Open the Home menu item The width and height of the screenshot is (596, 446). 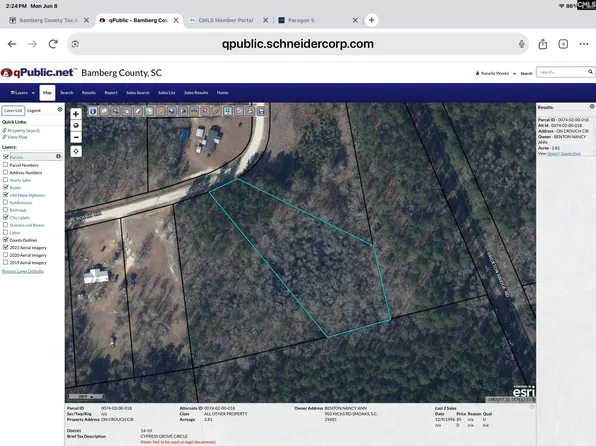click(222, 93)
